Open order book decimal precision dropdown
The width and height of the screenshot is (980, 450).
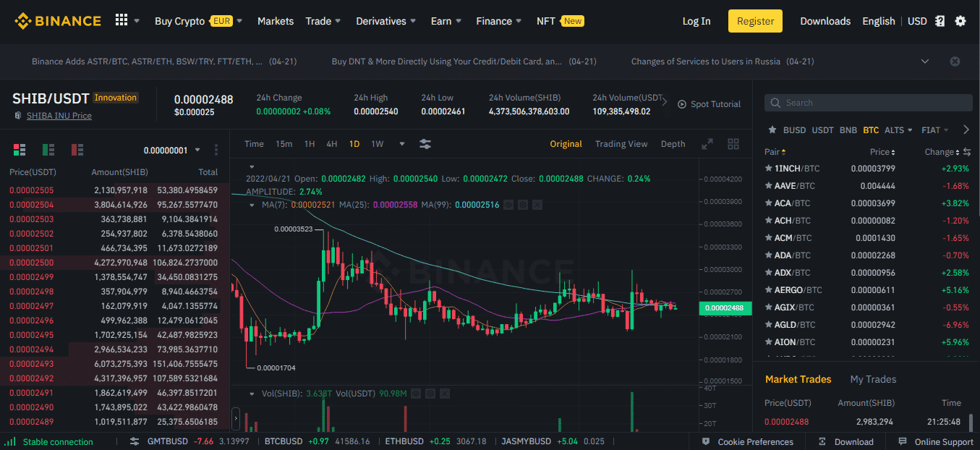click(171, 150)
